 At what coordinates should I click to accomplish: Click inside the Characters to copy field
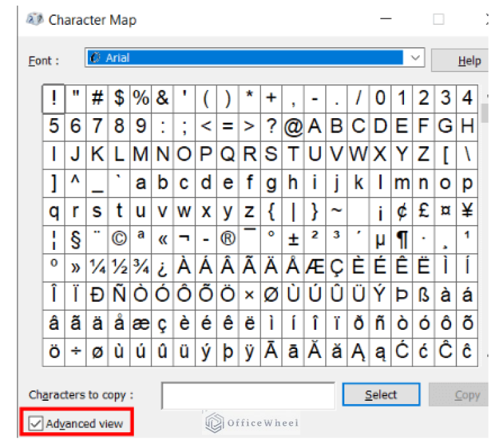click(248, 395)
